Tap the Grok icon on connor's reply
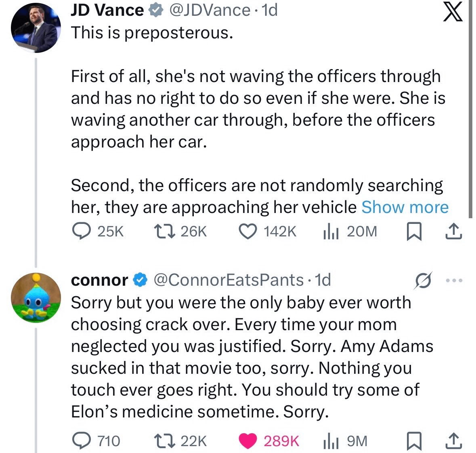The width and height of the screenshot is (476, 453). [423, 280]
